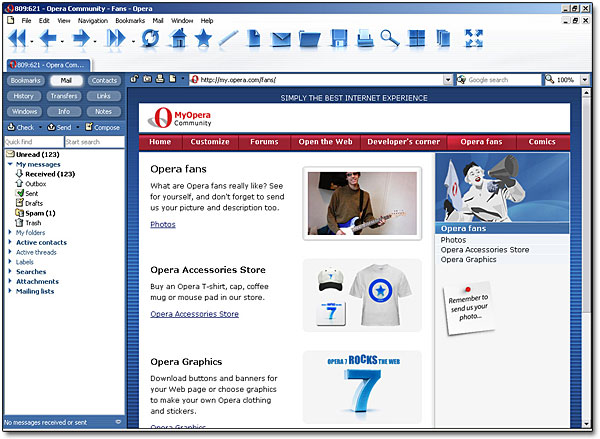
Task: Reload the page with the refresh icon
Action: (150, 39)
